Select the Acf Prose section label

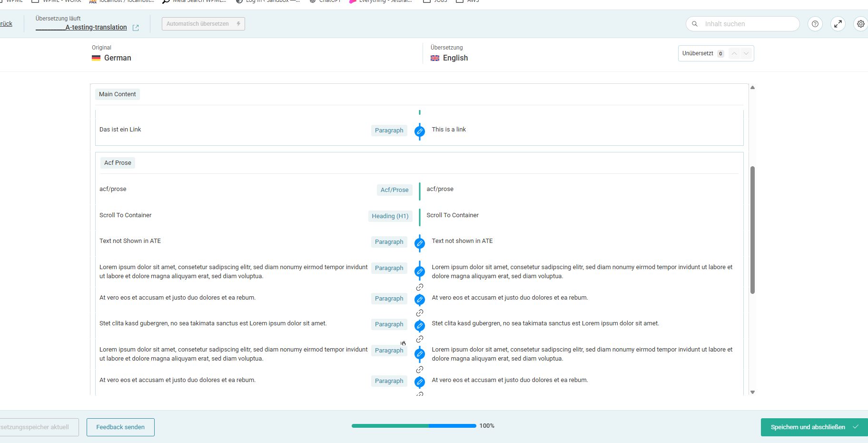[x=118, y=163]
